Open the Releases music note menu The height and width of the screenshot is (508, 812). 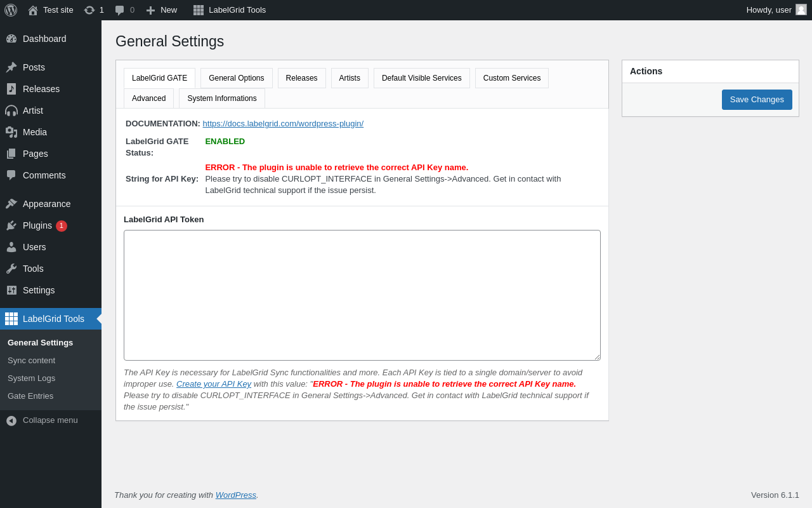(x=41, y=89)
